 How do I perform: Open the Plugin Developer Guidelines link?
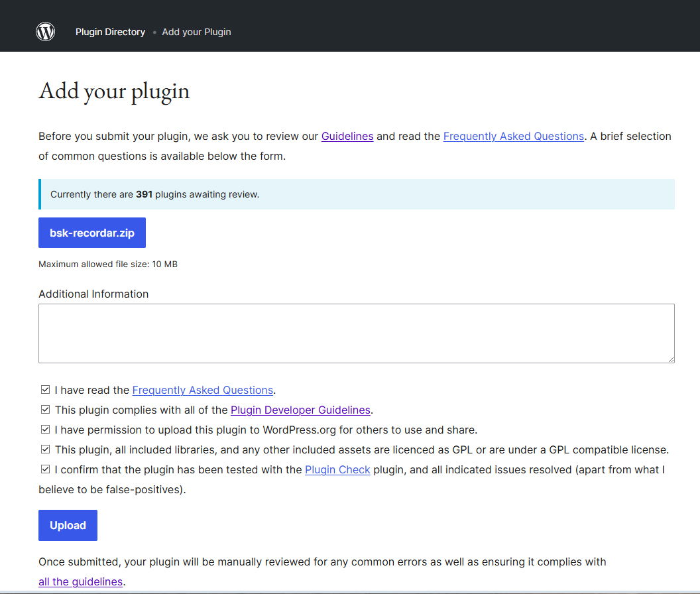[301, 410]
